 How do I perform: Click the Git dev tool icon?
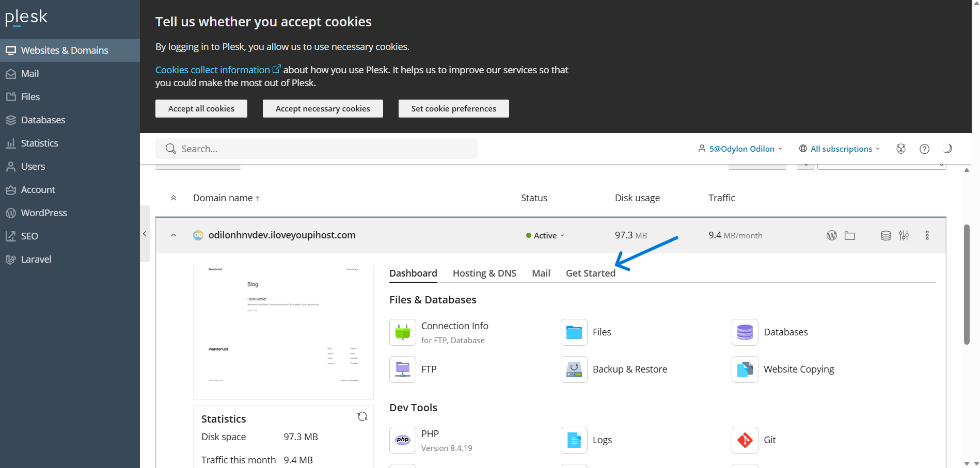pyautogui.click(x=745, y=440)
